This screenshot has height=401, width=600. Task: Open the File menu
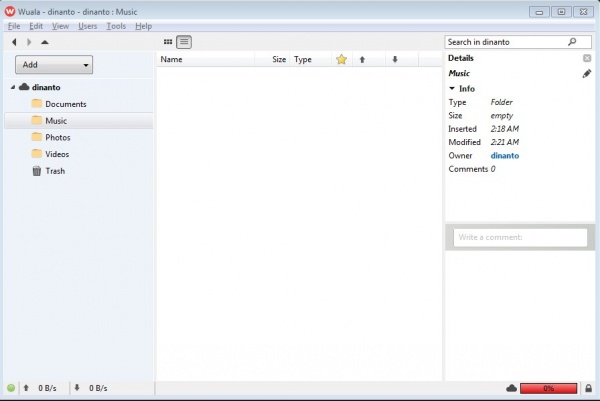pyautogui.click(x=14, y=26)
